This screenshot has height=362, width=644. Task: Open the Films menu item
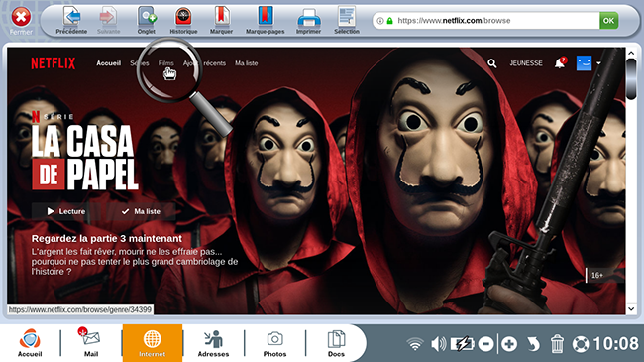coord(165,63)
